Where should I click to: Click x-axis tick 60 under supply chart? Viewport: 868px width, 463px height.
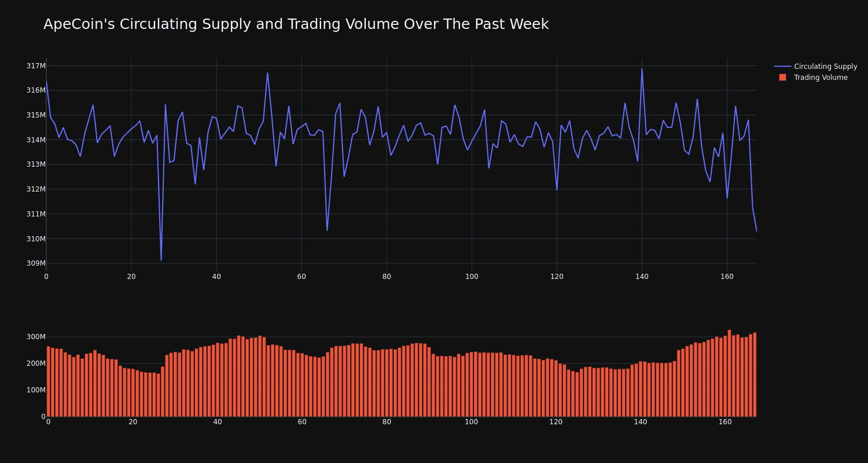tap(301, 277)
